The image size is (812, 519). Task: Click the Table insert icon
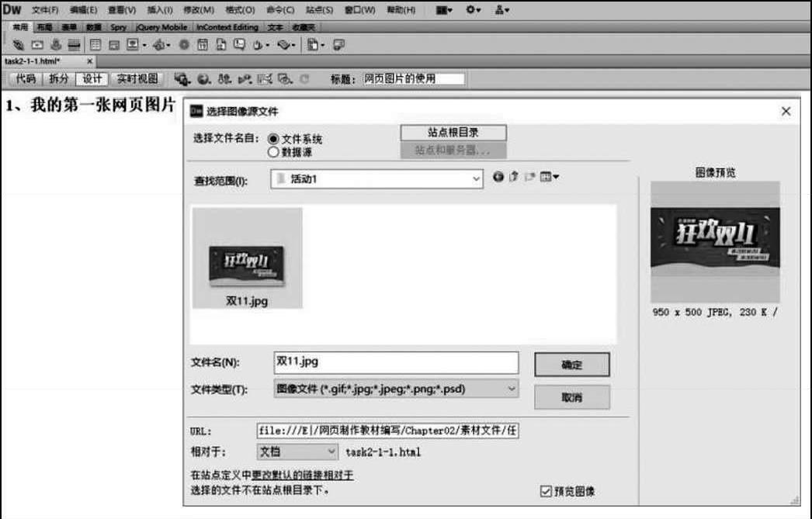(95, 45)
